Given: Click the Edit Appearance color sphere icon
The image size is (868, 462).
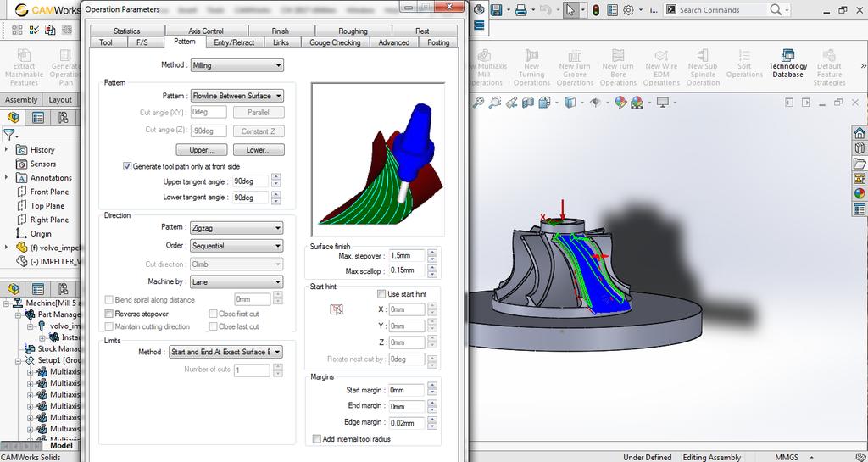Looking at the screenshot, I should coord(620,103).
